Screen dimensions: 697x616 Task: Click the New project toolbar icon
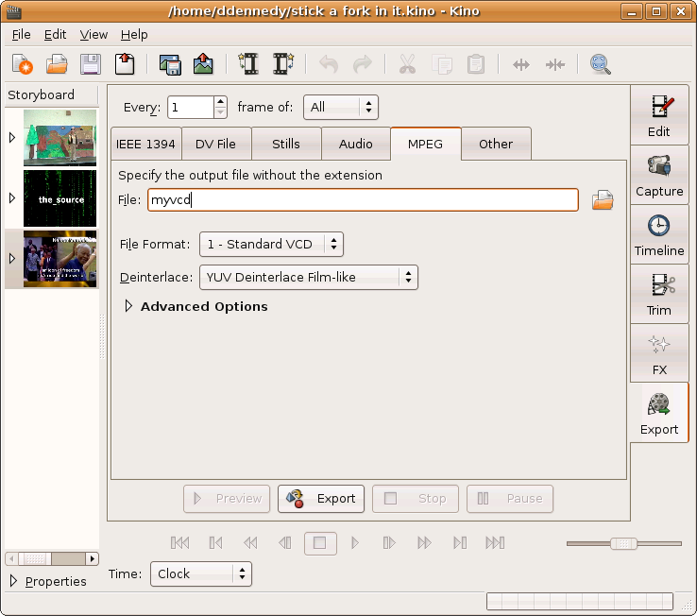click(x=23, y=64)
